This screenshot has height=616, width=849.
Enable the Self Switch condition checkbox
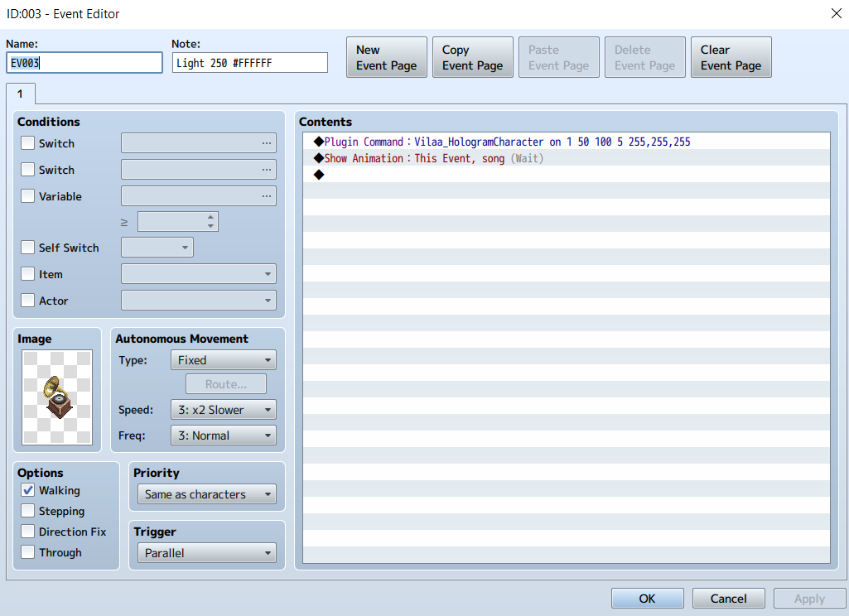pos(27,248)
